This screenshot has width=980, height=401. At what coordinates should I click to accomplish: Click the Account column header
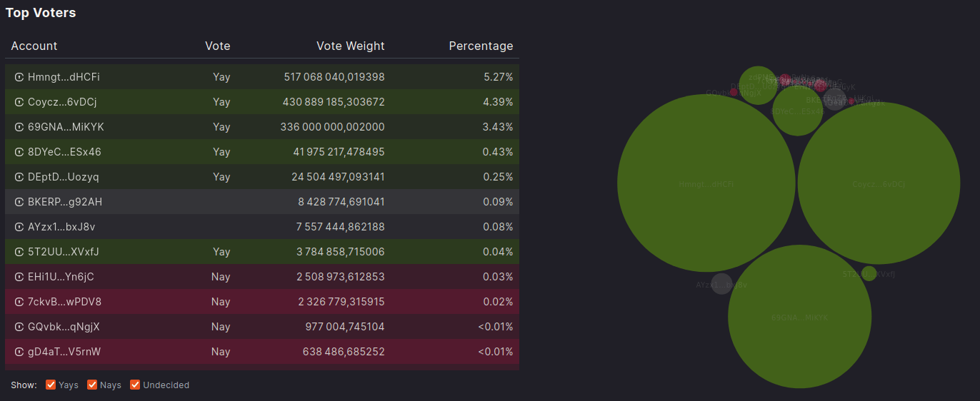click(x=34, y=46)
